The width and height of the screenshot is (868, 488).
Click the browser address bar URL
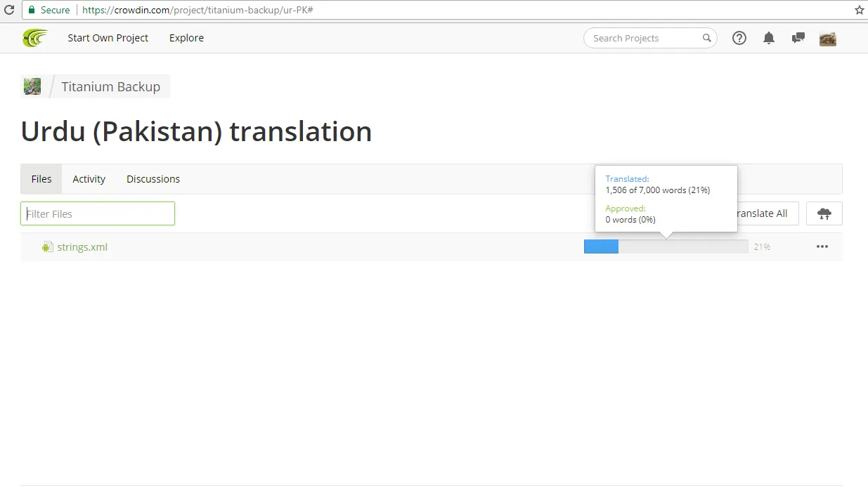point(197,11)
